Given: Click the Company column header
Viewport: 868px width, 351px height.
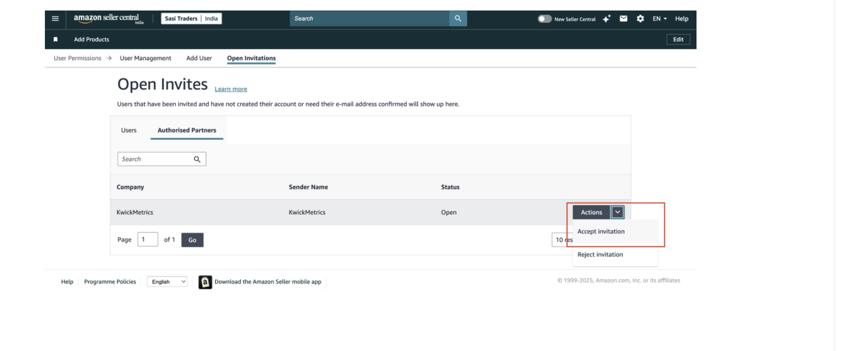Looking at the screenshot, I should click(x=130, y=187).
